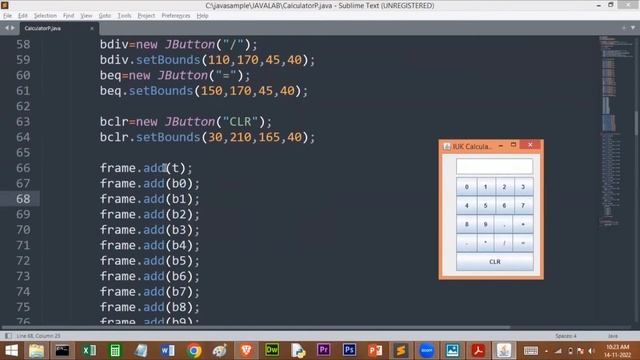
Task: Click the calculator equals button
Action: [523, 243]
